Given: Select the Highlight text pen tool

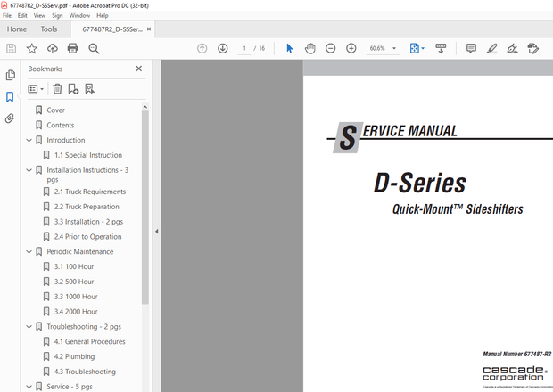Looking at the screenshot, I should (492, 48).
